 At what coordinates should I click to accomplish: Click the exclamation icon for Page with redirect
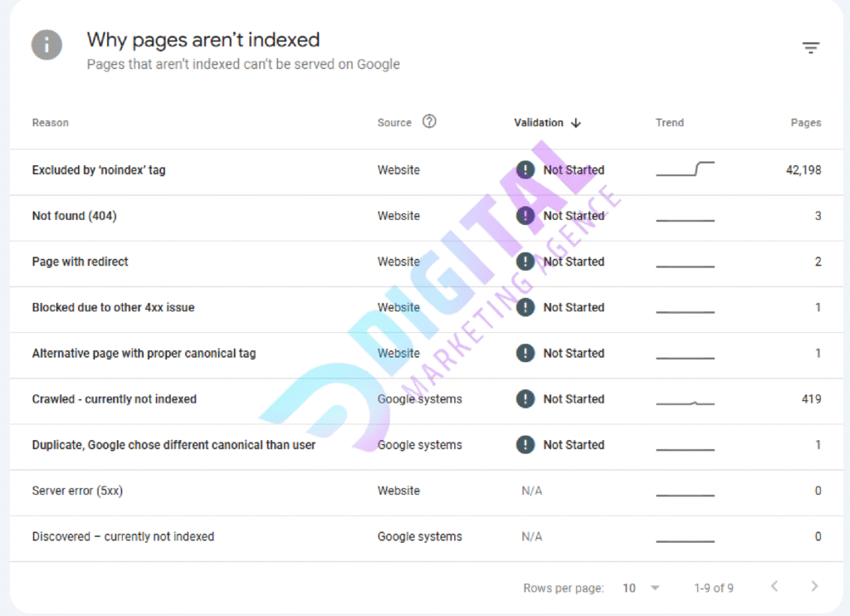(525, 261)
